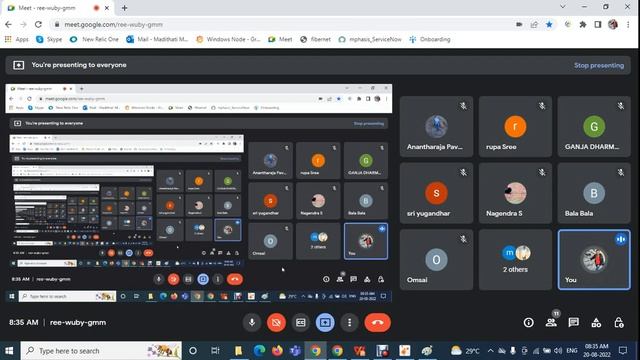Image resolution: width=640 pixels, height=360 pixels.
Task: Open the 2 others tile
Action: tap(515, 260)
